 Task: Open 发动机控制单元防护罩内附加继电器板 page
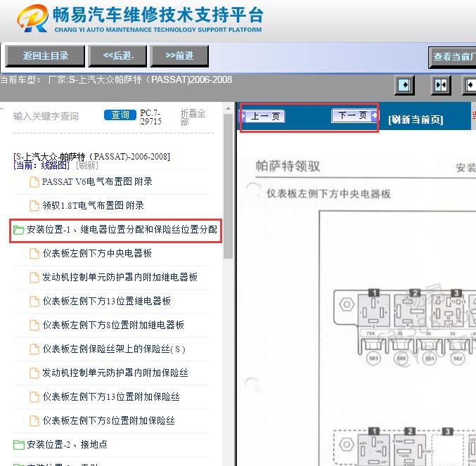coord(120,277)
